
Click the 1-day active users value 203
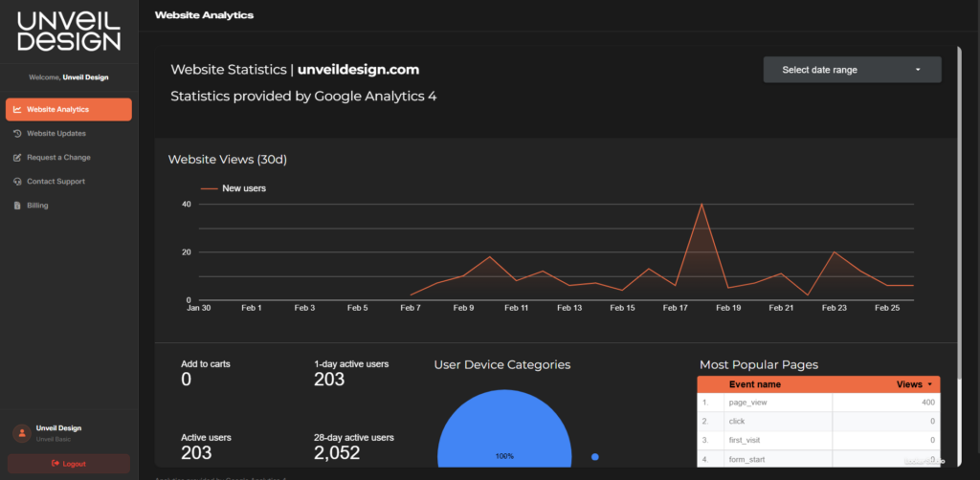tap(329, 379)
